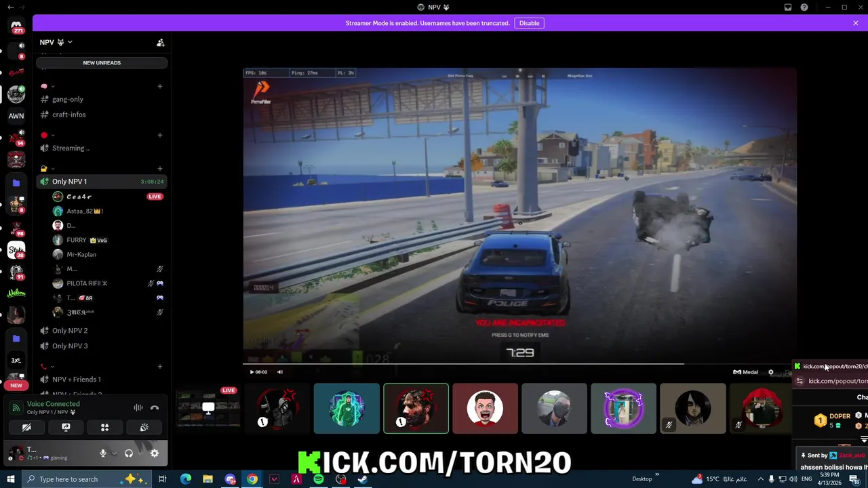Click the Windows search box
868x488 pixels.
coord(88,479)
